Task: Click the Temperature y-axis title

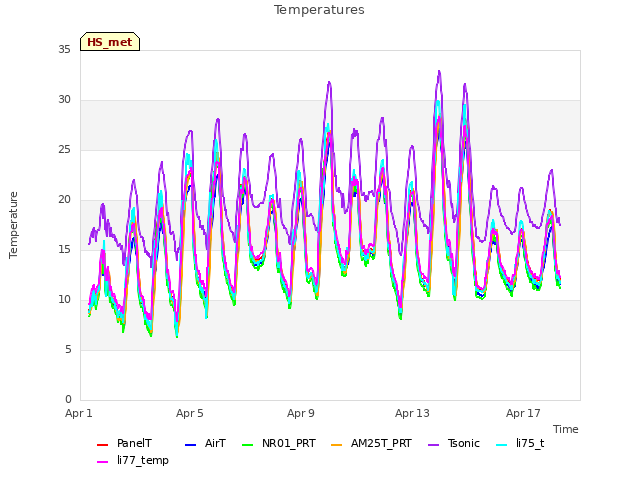Action: click(13, 225)
